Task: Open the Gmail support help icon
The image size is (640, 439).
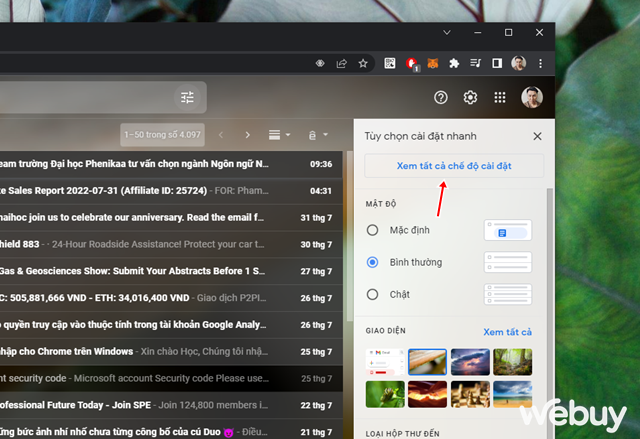Action: click(440, 98)
